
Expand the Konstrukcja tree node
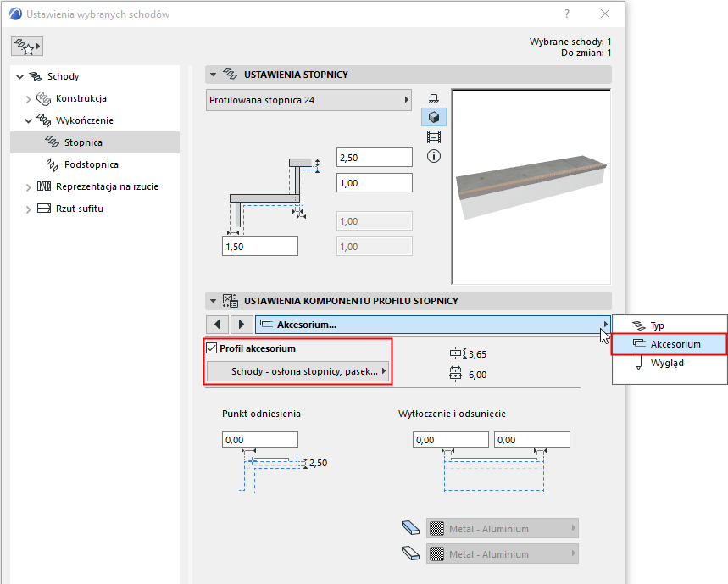28,99
